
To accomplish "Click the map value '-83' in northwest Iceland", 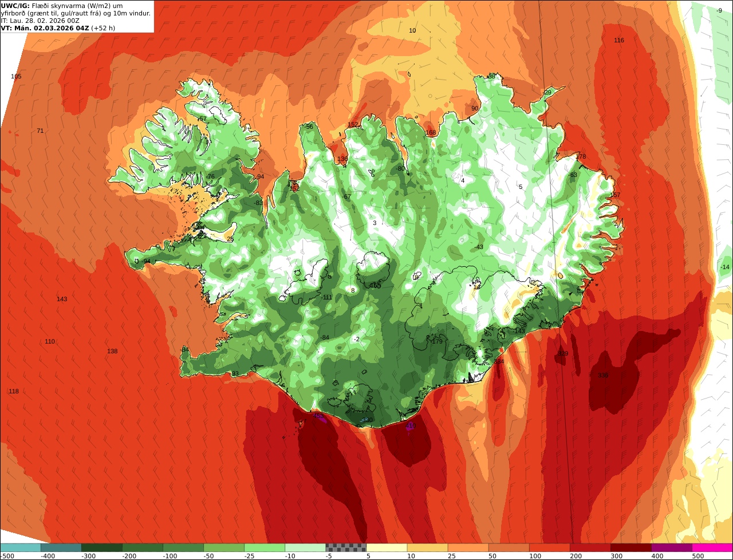I will [x=258, y=203].
